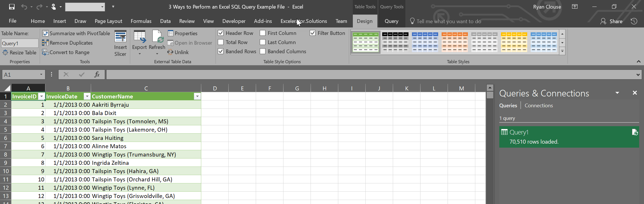Click Query1 refresh icon in pane

[x=635, y=132]
